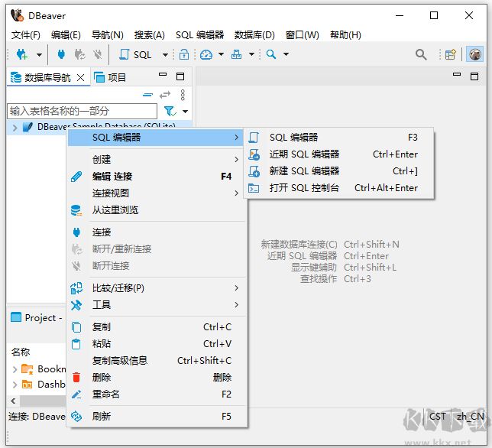Expand the SQL button dropdown arrow
The height and width of the screenshot is (448, 492).
coord(165,54)
